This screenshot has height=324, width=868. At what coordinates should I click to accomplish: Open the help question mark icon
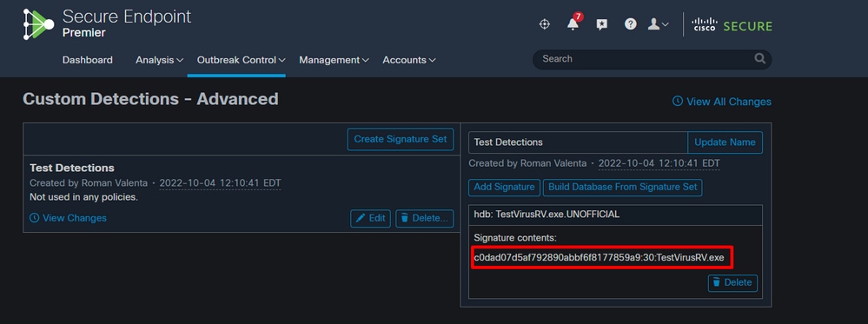(631, 23)
